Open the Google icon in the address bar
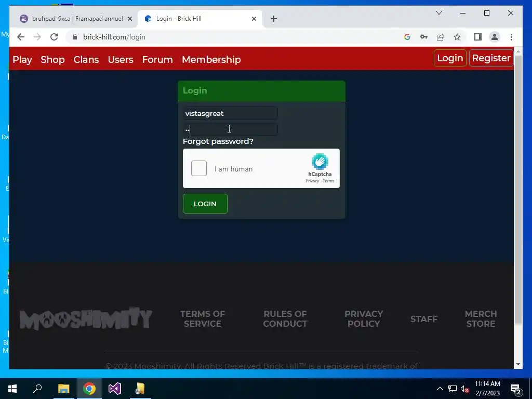532x399 pixels. tap(407, 37)
